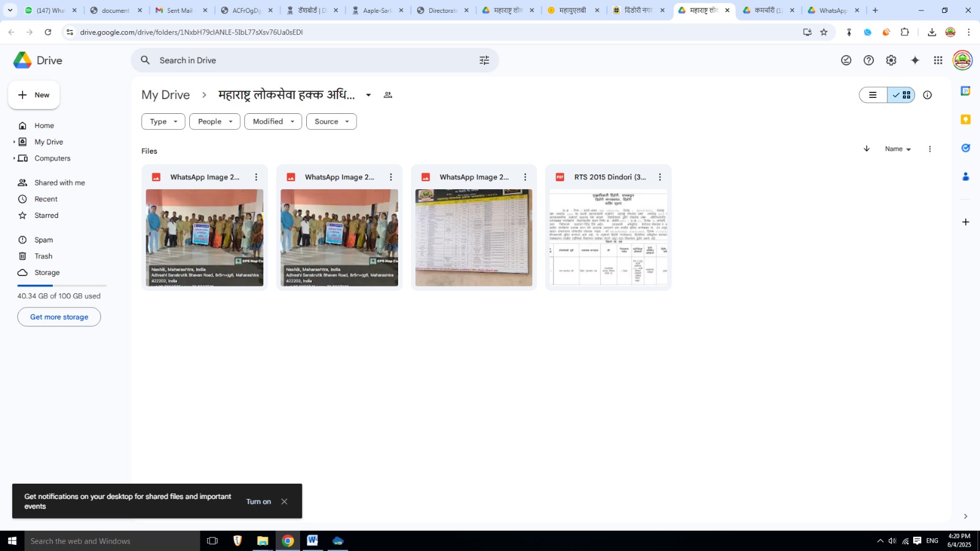The image size is (980, 551).
Task: Switch to grid layout view
Action: (x=901, y=95)
